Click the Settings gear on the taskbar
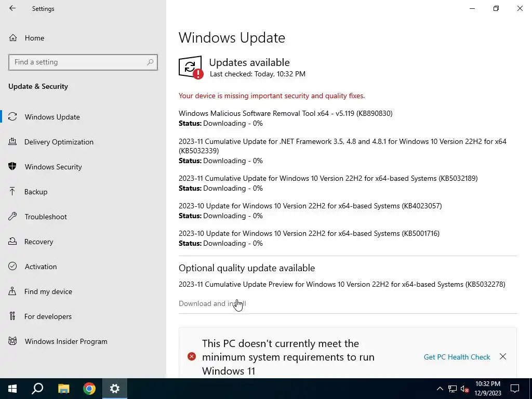 115,389
